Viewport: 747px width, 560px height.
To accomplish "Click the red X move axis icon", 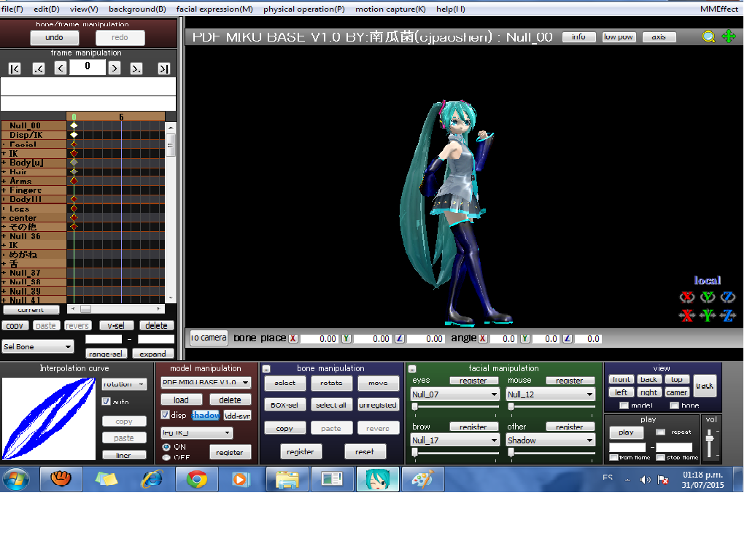I will pos(687,315).
